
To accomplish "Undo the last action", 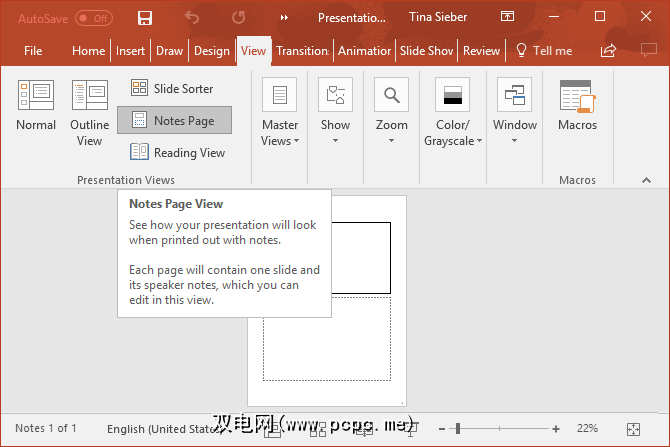I will [192, 18].
